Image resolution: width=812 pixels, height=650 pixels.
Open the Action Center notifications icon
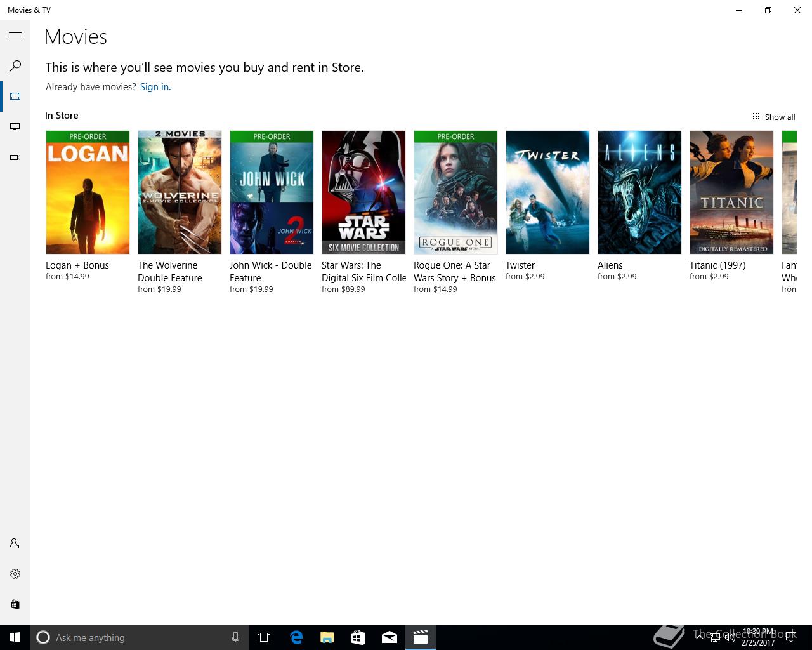(x=791, y=637)
